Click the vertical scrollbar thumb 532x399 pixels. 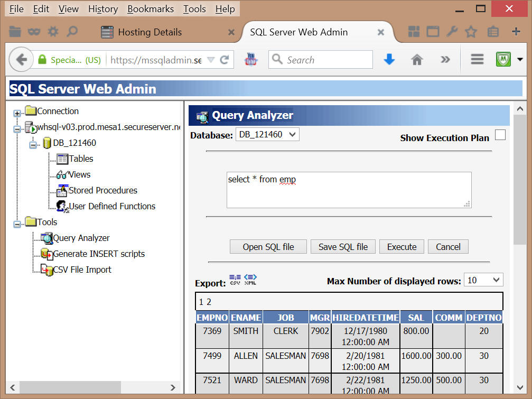[520, 180]
